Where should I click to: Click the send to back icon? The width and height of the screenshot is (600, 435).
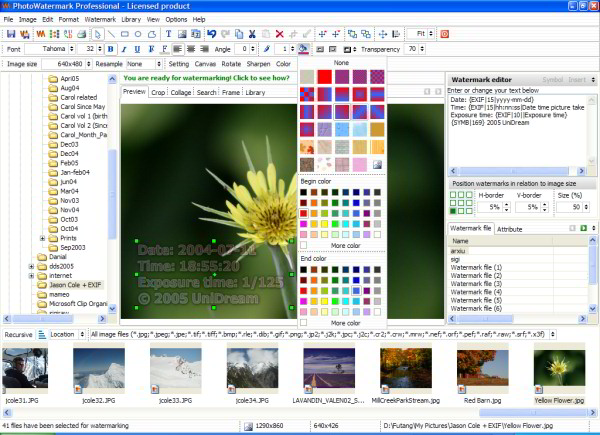click(366, 34)
